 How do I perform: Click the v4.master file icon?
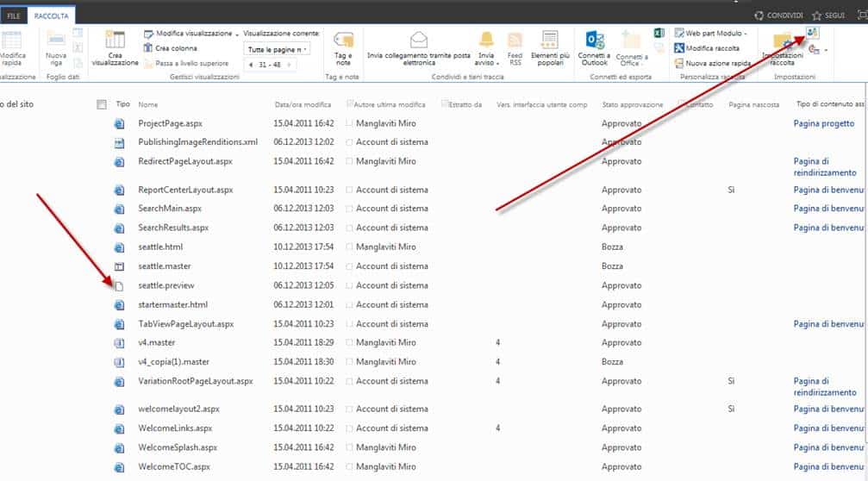tap(119, 343)
